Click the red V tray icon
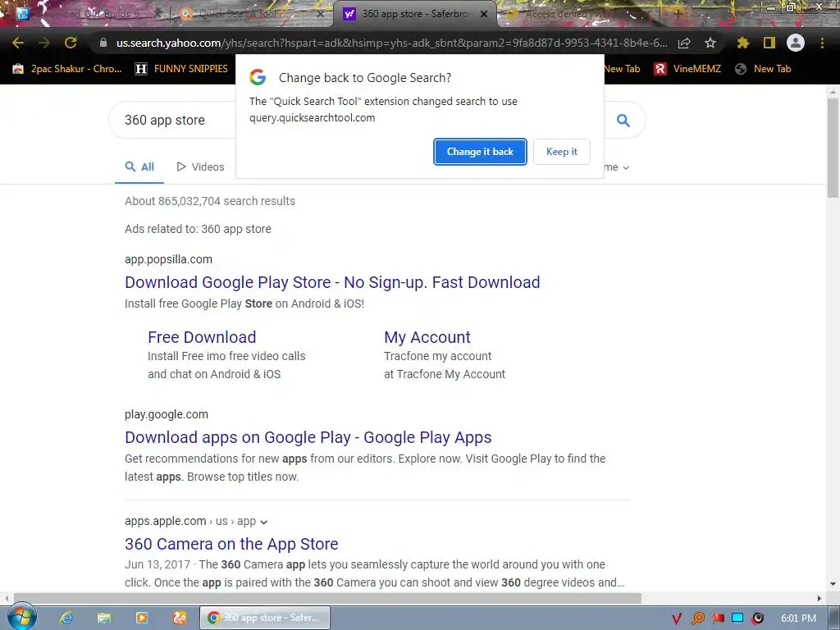This screenshot has height=630, width=840. pos(677,619)
